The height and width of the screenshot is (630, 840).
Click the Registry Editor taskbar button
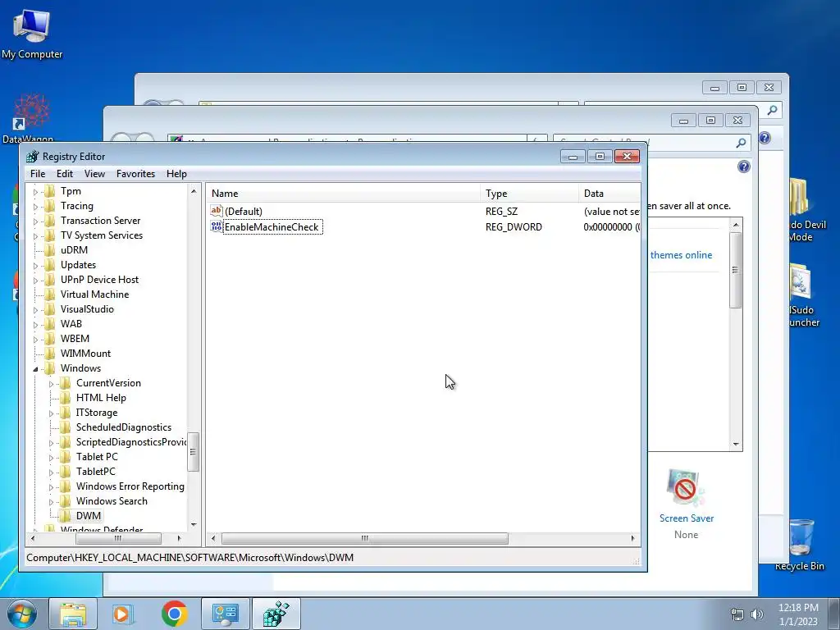pos(276,614)
